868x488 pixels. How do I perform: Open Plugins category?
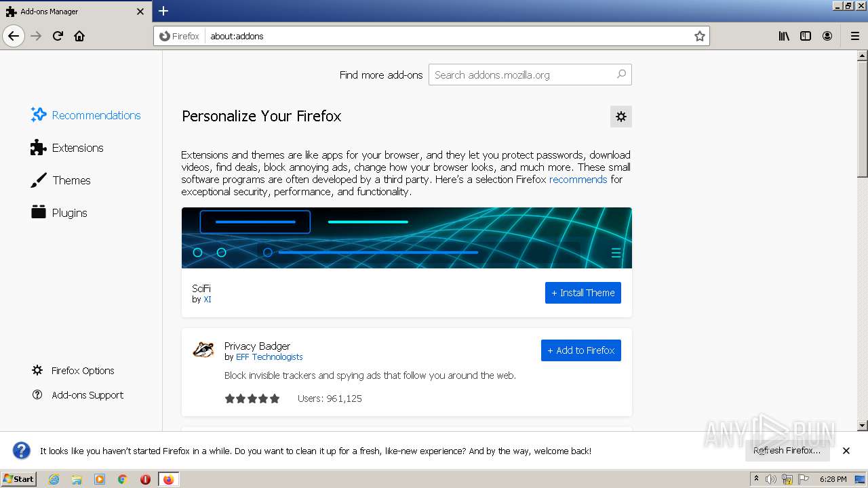[x=59, y=213]
